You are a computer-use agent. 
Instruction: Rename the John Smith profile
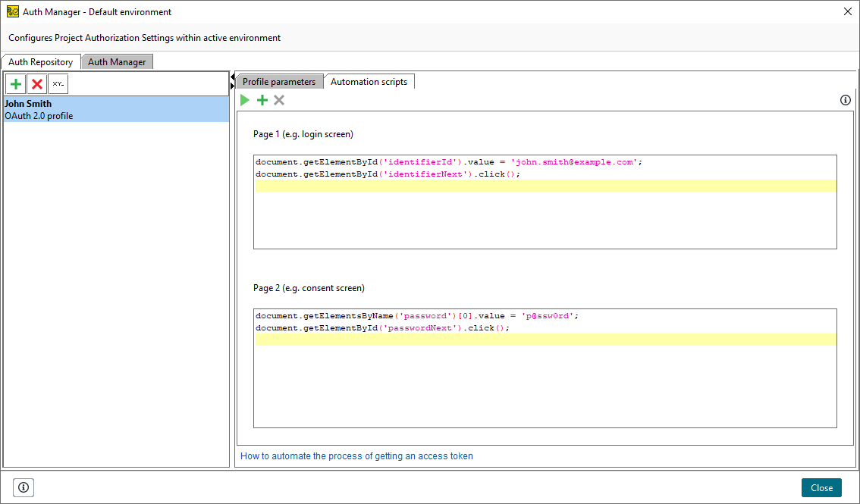point(57,83)
